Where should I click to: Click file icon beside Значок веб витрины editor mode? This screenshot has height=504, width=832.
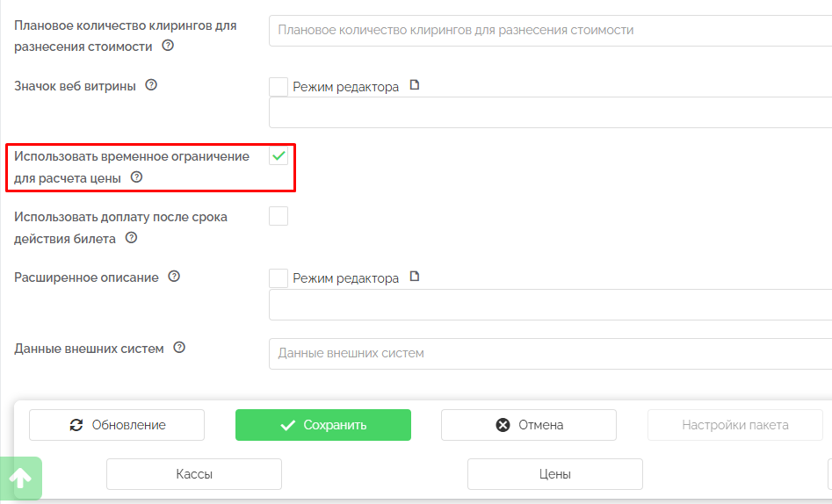(415, 85)
